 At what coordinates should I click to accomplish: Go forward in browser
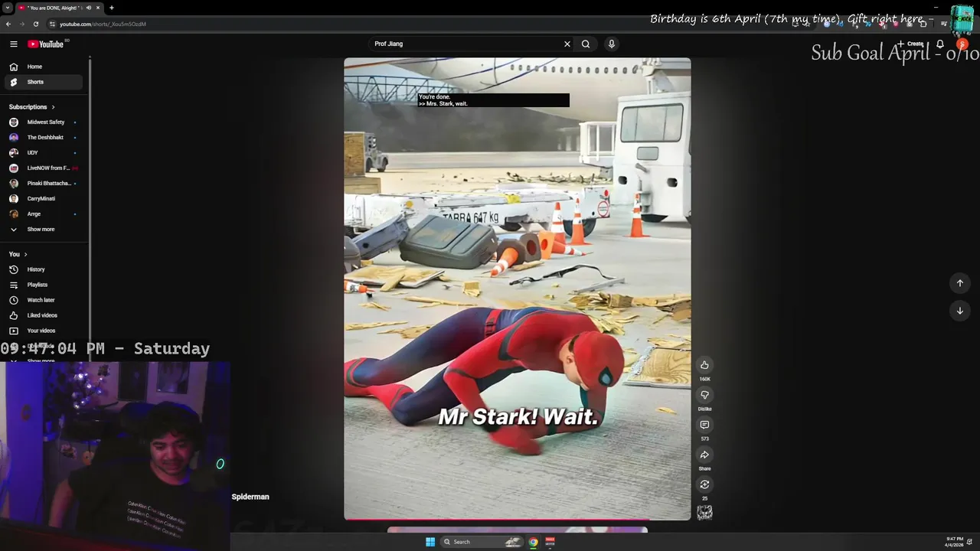(x=21, y=24)
